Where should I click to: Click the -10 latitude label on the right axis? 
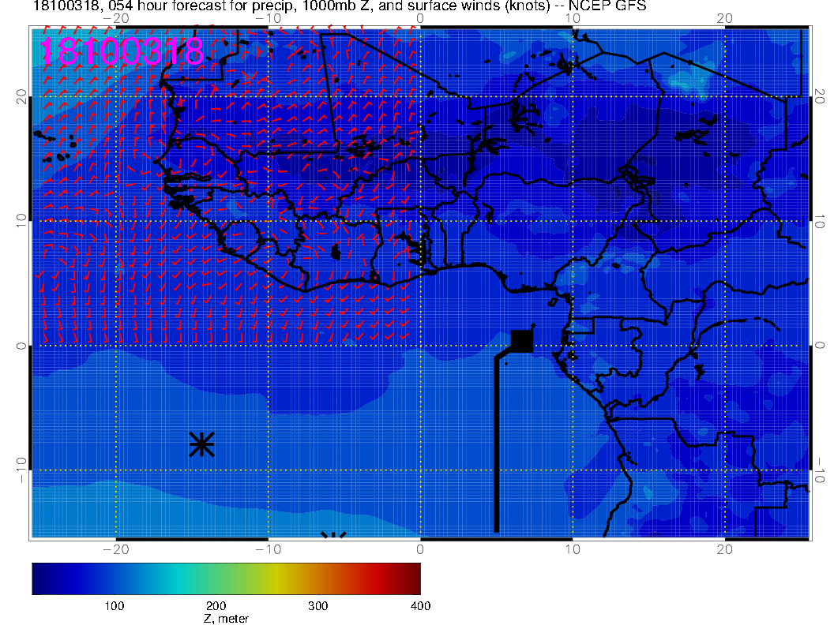coord(820,470)
